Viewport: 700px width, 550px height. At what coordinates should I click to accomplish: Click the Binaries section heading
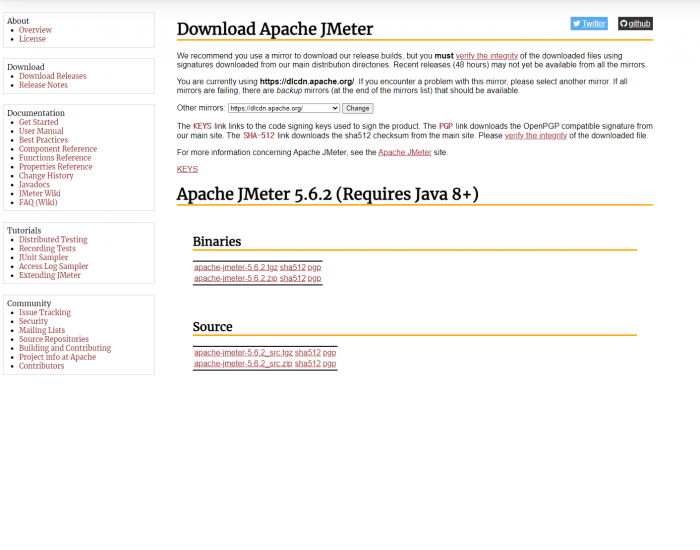[x=217, y=242]
